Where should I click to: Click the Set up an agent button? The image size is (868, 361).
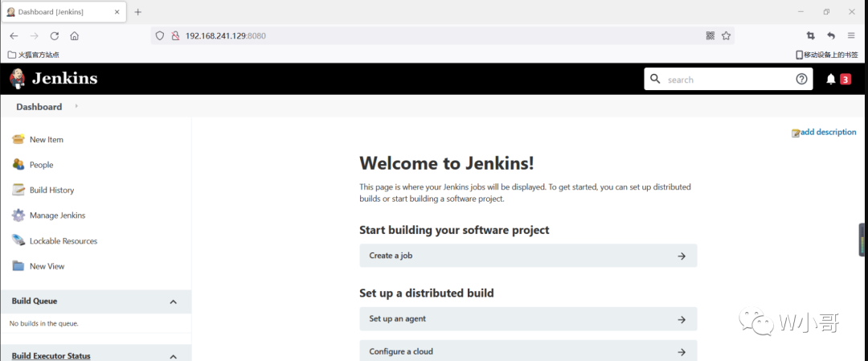528,319
